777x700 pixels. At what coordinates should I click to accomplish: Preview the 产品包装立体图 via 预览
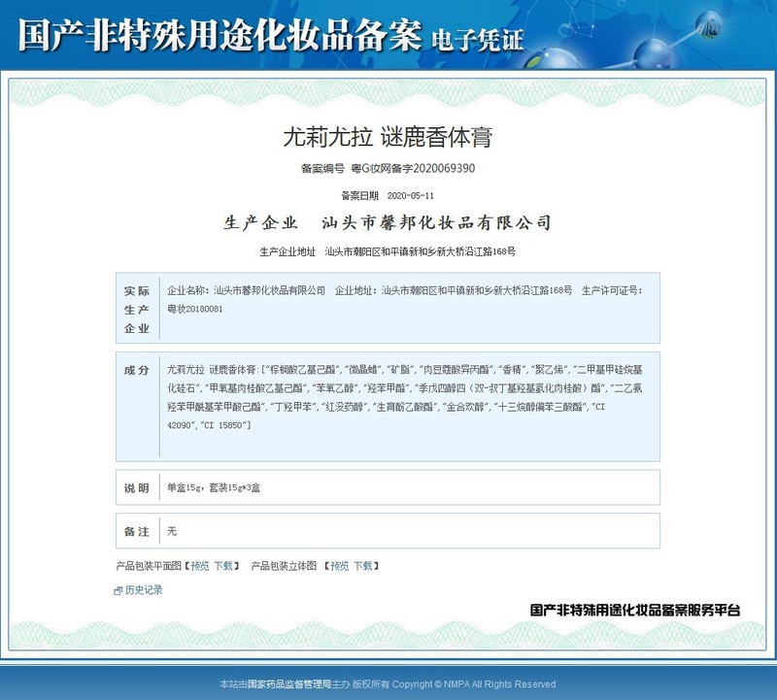pyautogui.click(x=339, y=566)
